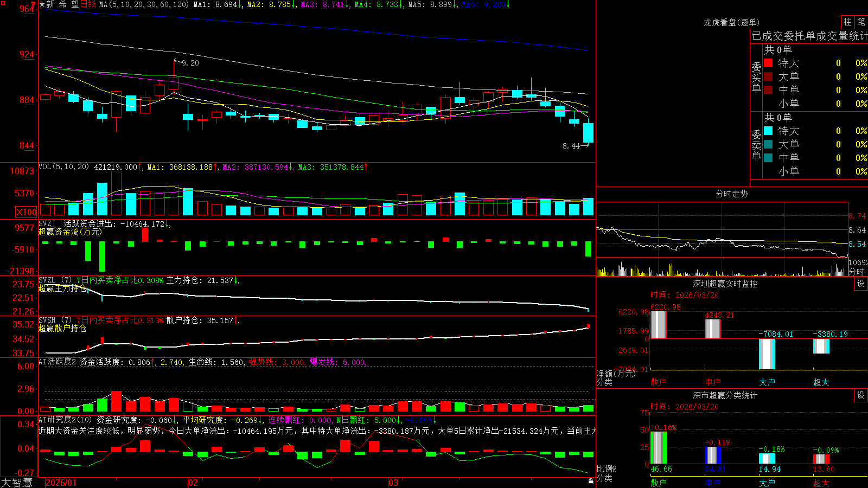Click the 深圳超赢实时监控 panel title

point(725,284)
